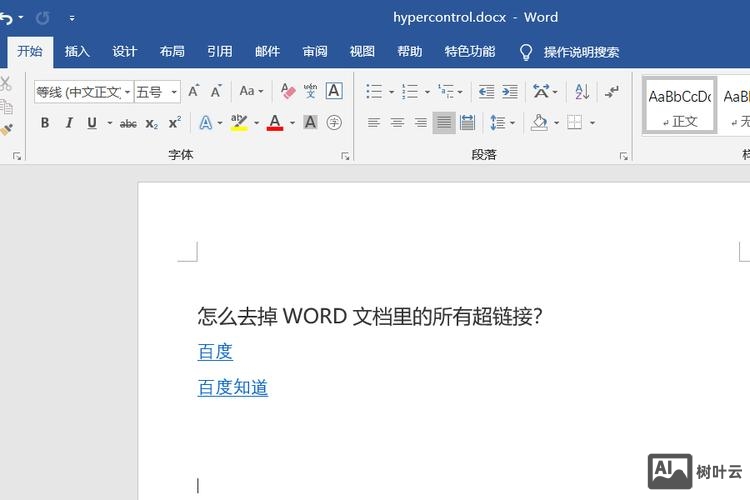
Task: Click the Borders icon
Action: tap(574, 123)
